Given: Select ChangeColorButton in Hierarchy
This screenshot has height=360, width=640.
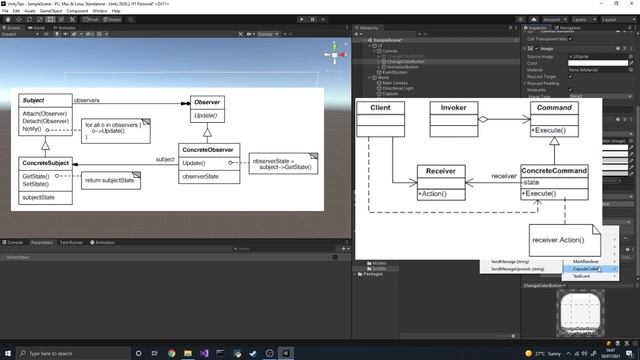Looking at the screenshot, I should [x=406, y=62].
